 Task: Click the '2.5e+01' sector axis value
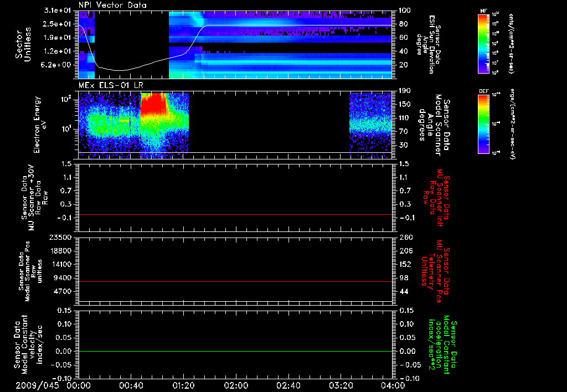click(x=58, y=24)
